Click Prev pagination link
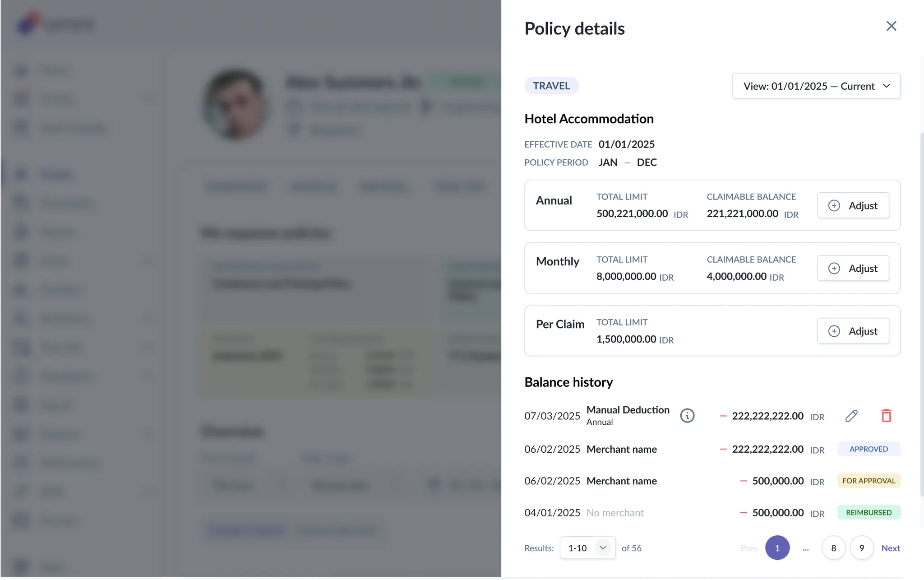 pyautogui.click(x=749, y=548)
